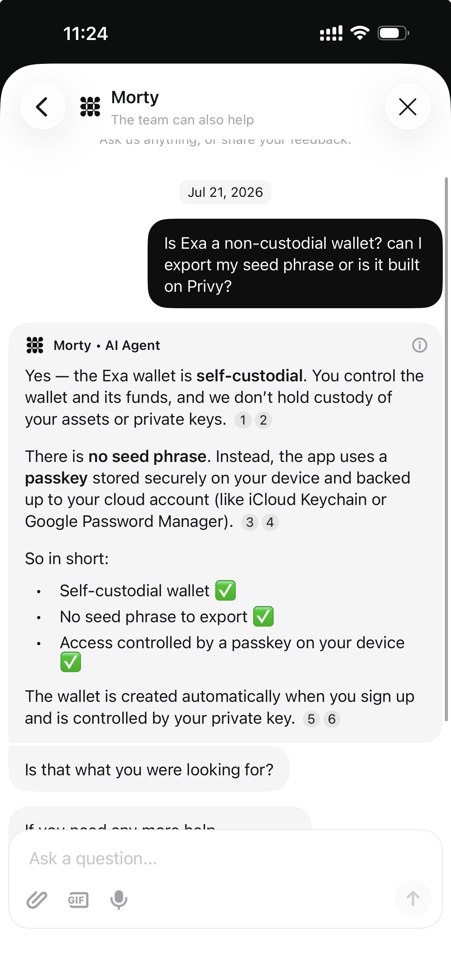Open source citation 6
Screen dimensions: 451x980
click(332, 719)
